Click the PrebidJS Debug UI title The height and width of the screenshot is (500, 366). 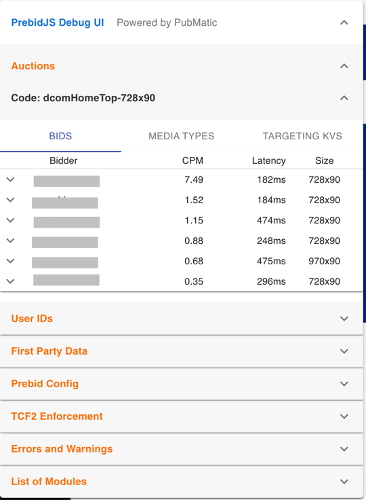[x=57, y=23]
